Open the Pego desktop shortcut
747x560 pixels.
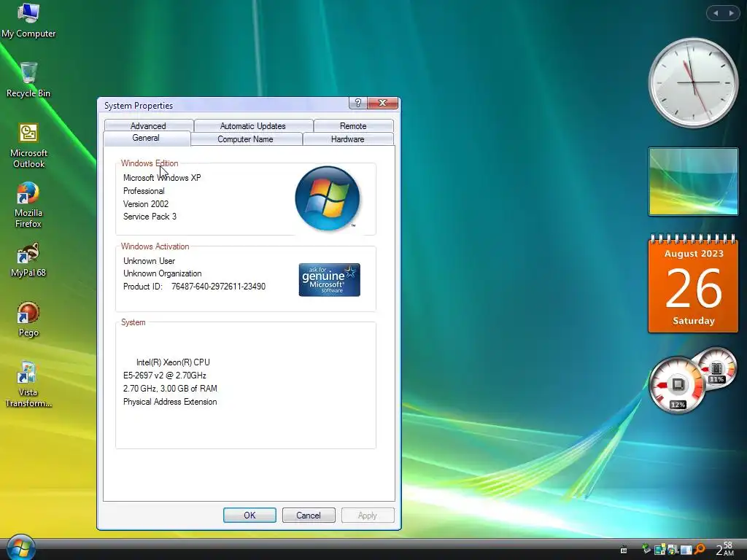[x=28, y=319]
